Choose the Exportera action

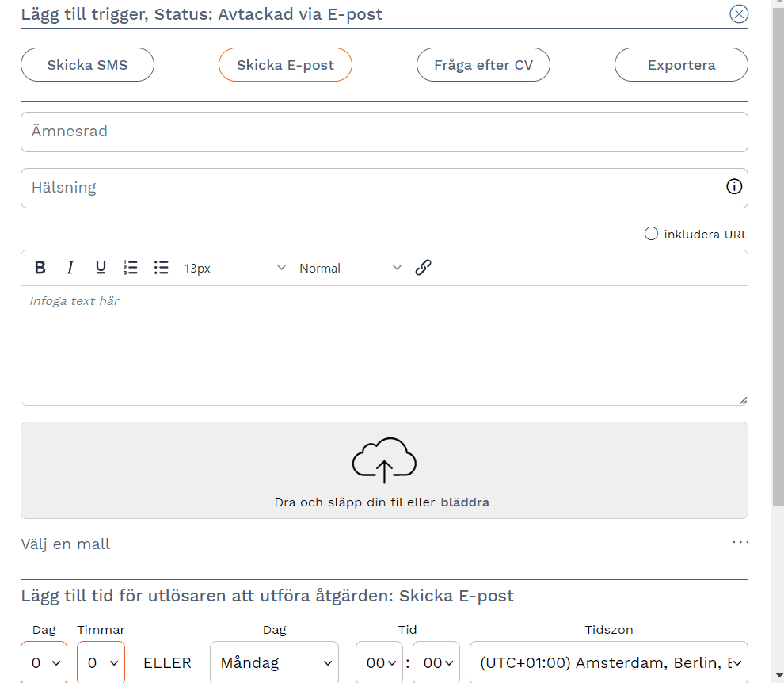pyautogui.click(x=681, y=65)
